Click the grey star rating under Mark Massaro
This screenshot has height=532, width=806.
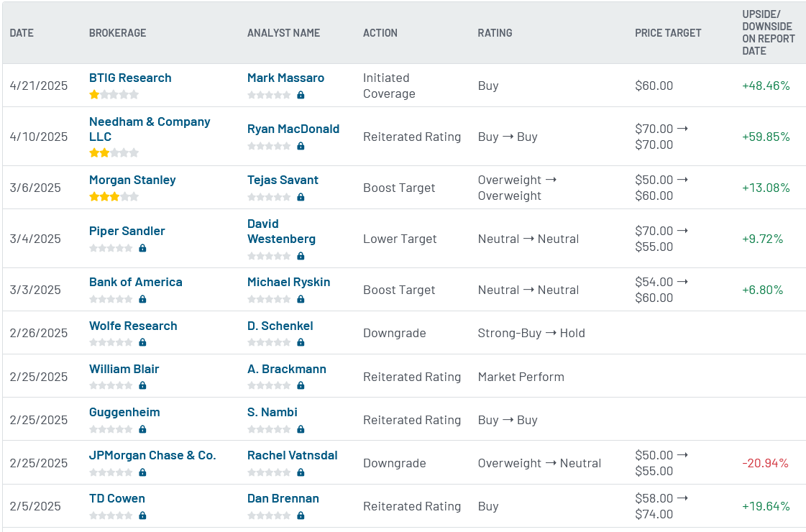[x=270, y=95]
